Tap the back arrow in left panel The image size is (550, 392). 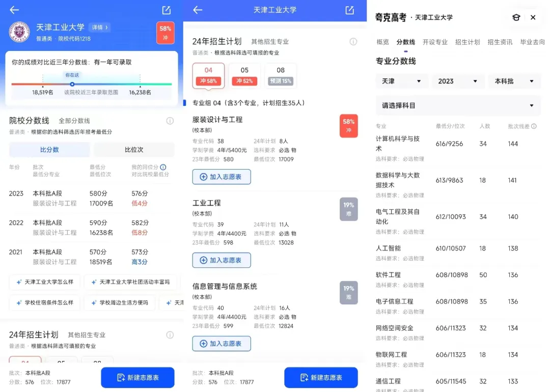[x=14, y=10]
